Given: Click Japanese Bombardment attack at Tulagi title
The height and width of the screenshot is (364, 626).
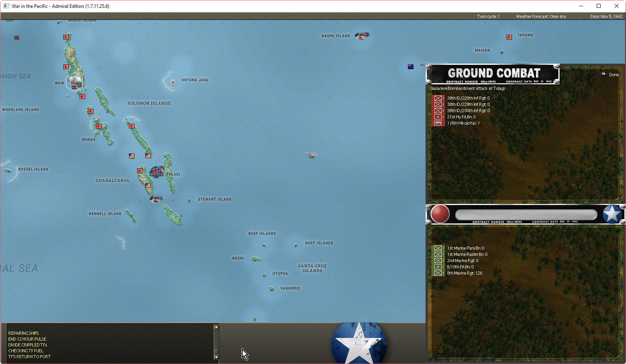Looking at the screenshot, I should 468,88.
